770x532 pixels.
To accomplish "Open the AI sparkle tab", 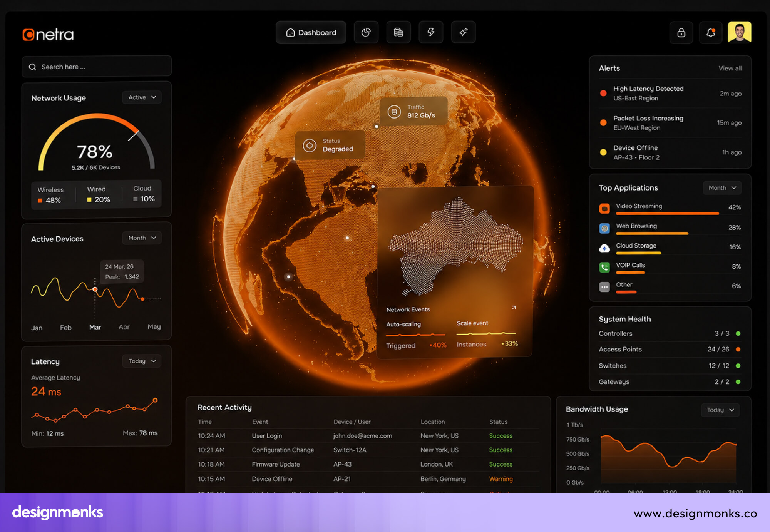I will (464, 32).
